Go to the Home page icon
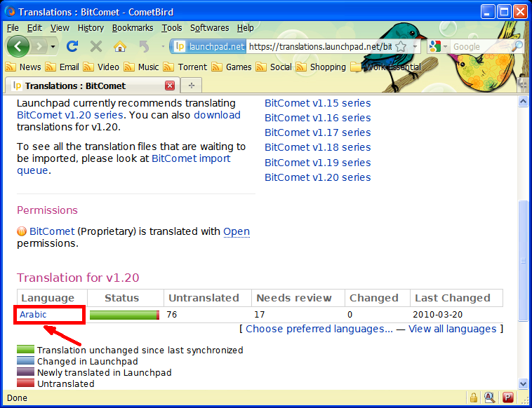 click(x=120, y=46)
